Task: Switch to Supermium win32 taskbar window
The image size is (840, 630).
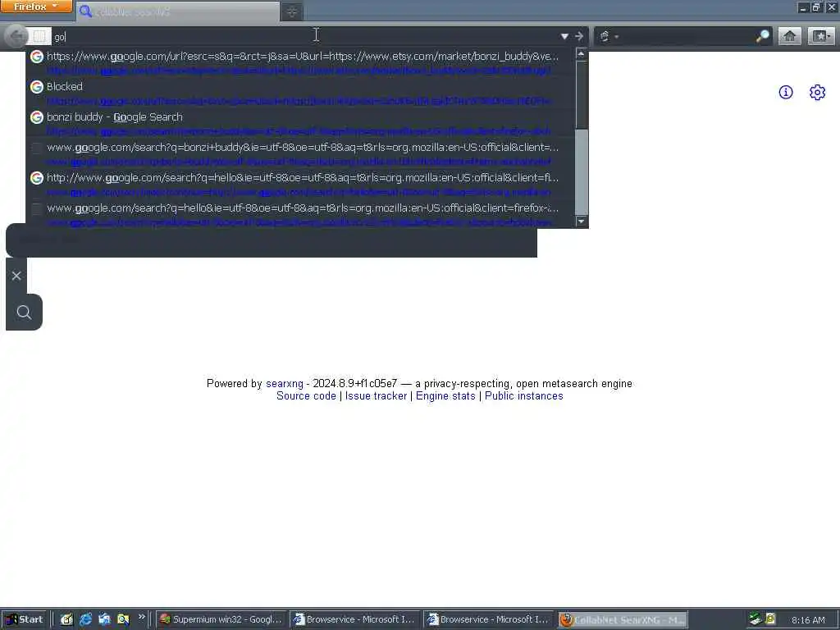Action: click(x=221, y=620)
